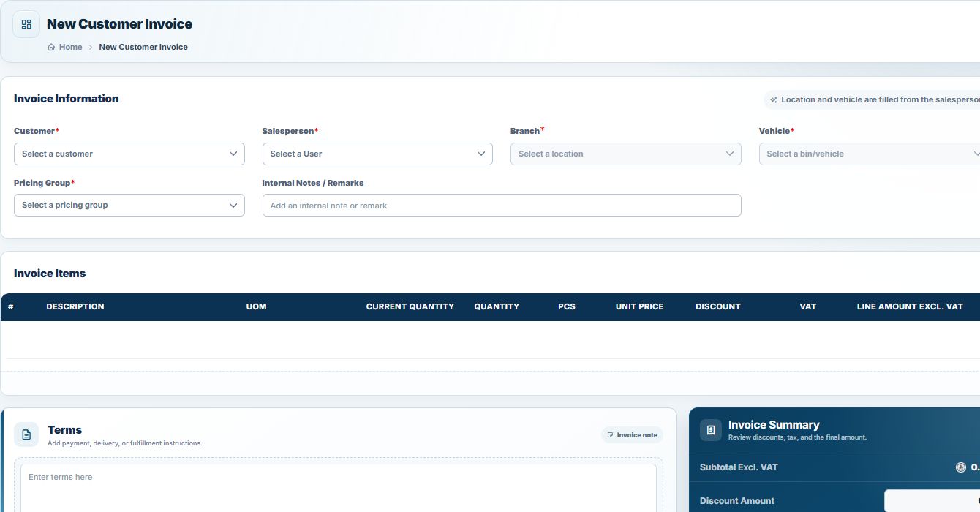
Task: Click the QUANTITY column header
Action: point(497,306)
